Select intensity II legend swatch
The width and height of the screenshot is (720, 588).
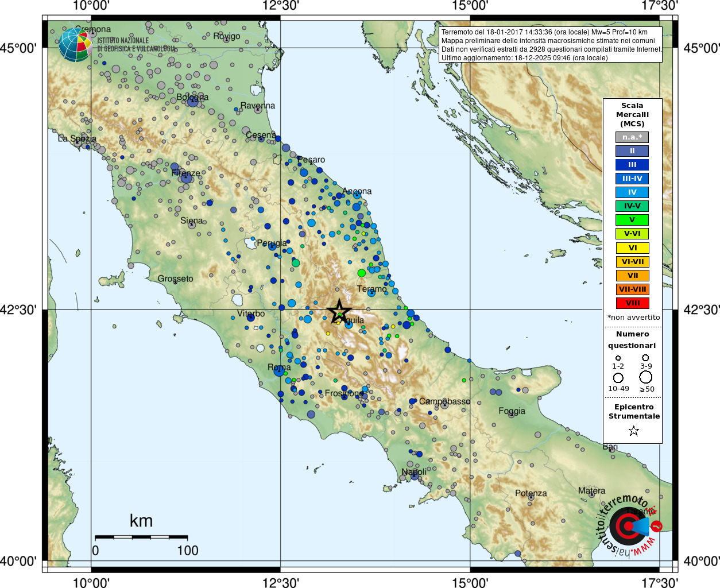pos(632,151)
